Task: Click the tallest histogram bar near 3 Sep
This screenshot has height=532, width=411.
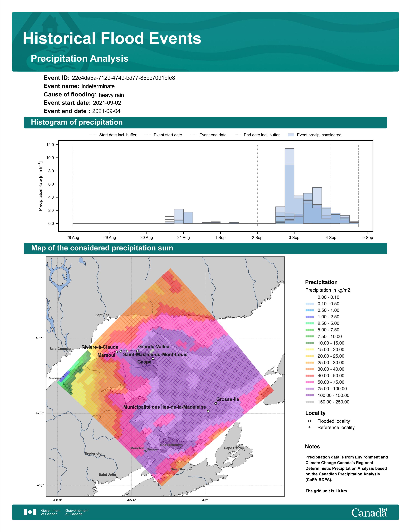Action: pyautogui.click(x=289, y=186)
